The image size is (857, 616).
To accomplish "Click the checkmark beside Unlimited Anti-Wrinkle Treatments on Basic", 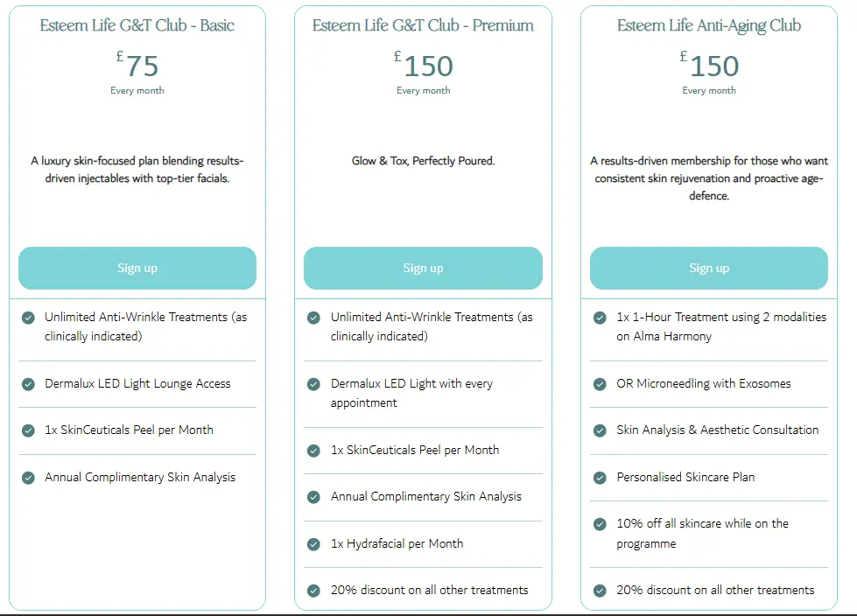I will (x=27, y=318).
